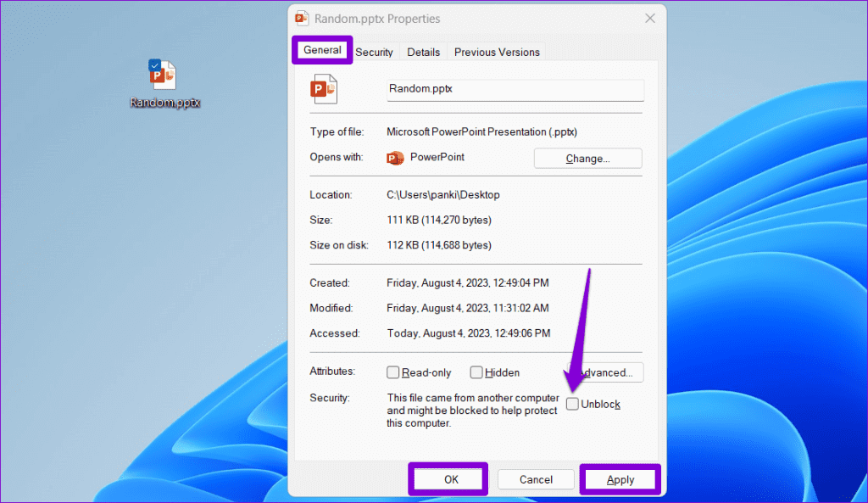The width and height of the screenshot is (868, 503).
Task: Open the Advanced... attributes button
Action: (x=606, y=372)
